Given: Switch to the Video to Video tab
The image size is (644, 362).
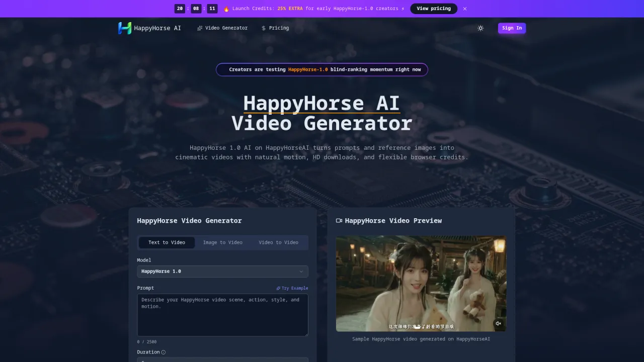Looking at the screenshot, I should (x=278, y=242).
